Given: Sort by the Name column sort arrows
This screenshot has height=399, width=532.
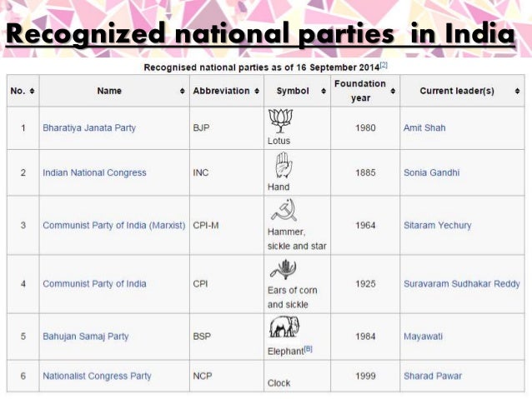Looking at the screenshot, I should [182, 91].
